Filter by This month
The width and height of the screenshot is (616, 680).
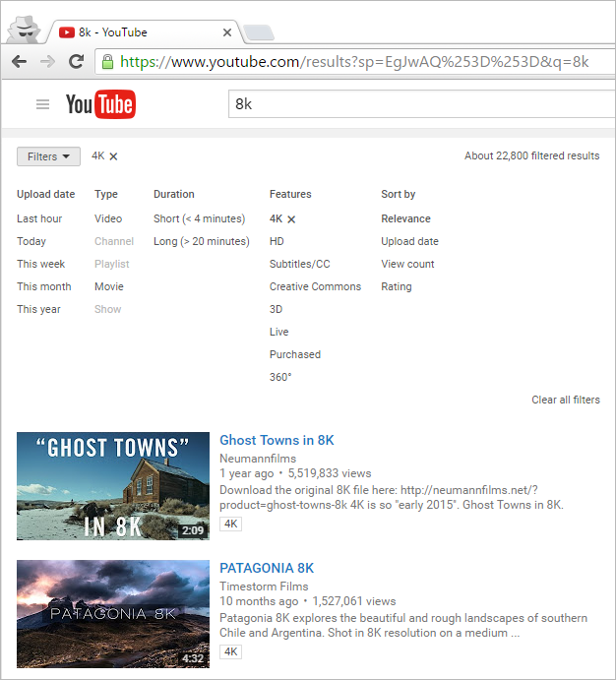click(x=43, y=286)
